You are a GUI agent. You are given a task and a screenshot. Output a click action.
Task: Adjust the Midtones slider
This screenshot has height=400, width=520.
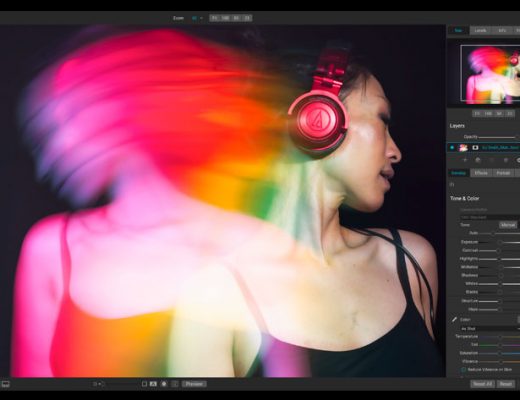[x=500, y=267]
